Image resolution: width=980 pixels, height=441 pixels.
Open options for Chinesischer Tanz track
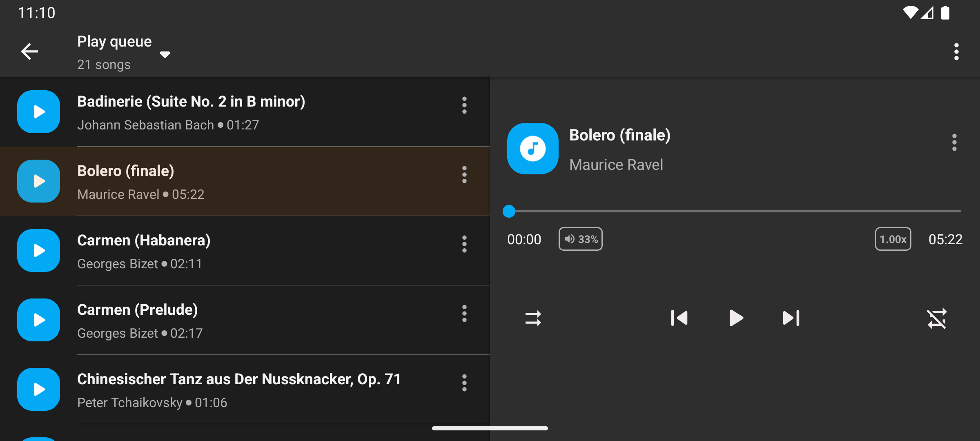tap(464, 383)
